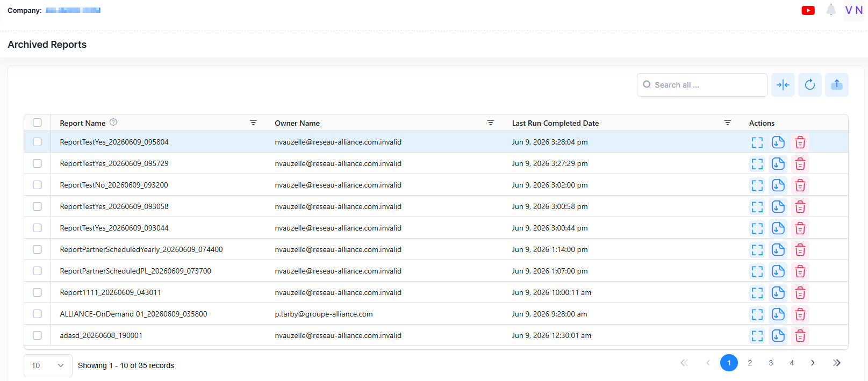Select checkbox for Report1111_20260609_043011
This screenshot has height=381, width=868.
pos(37,292)
